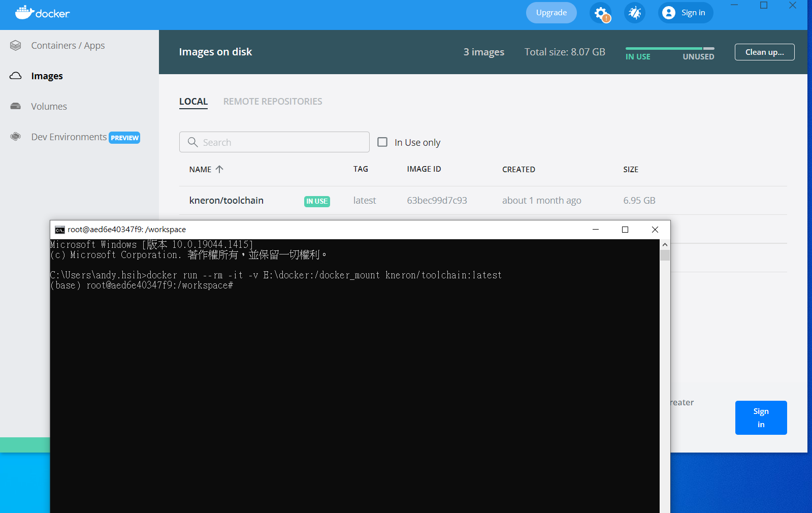Click the IN USE badge on kneron/toolchain

pyautogui.click(x=317, y=201)
